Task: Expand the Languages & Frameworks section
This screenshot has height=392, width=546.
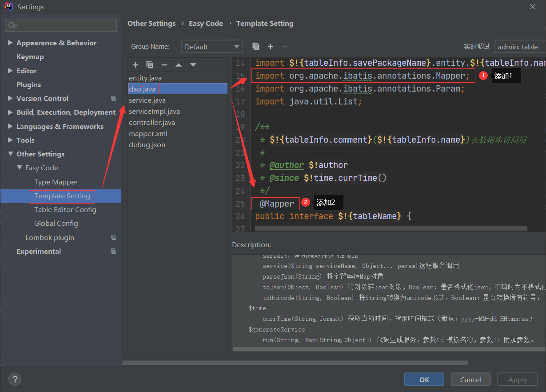Action: 10,126
